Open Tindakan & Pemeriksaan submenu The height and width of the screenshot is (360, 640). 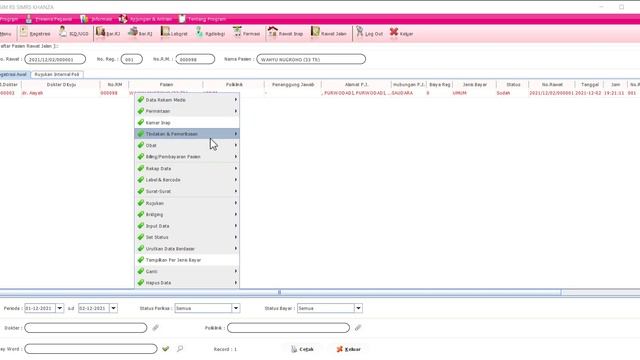[187, 134]
